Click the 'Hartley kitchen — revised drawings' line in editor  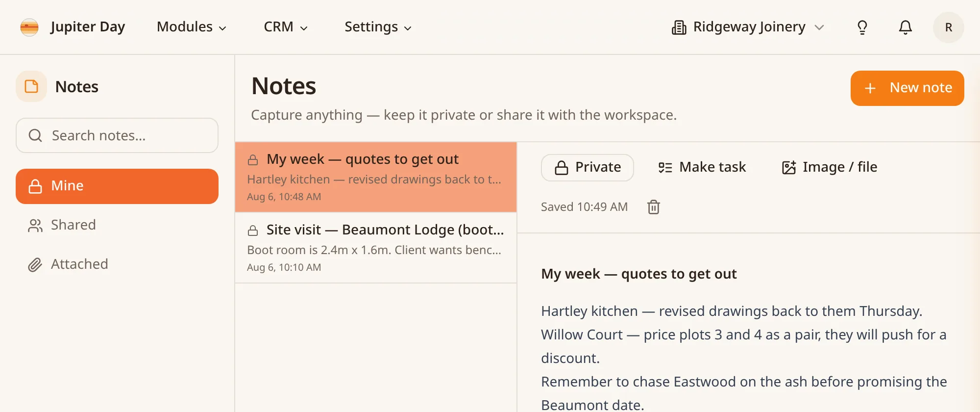pyautogui.click(x=732, y=311)
